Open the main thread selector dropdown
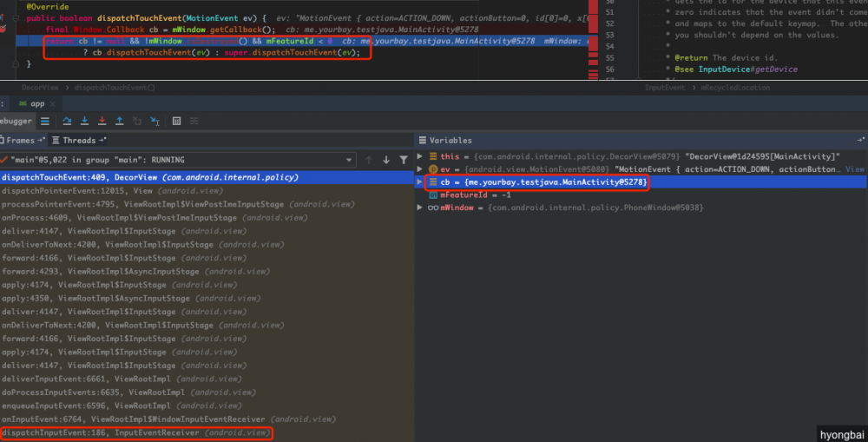This screenshot has height=442, width=868. coord(349,160)
